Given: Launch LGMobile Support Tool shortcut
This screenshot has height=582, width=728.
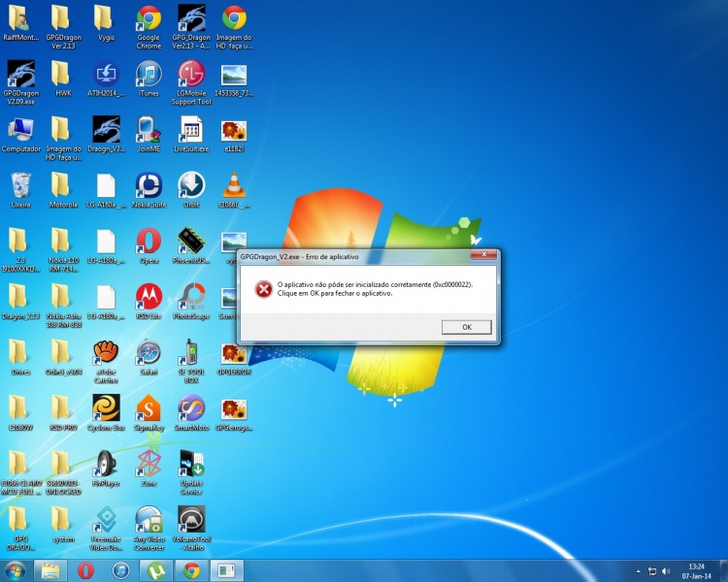Looking at the screenshot, I should click(x=191, y=76).
